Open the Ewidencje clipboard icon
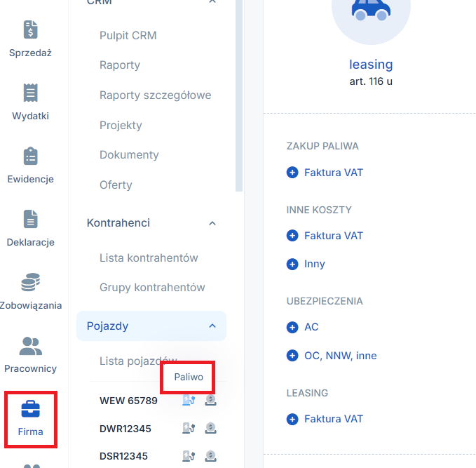This screenshot has height=468, width=476. (x=30, y=156)
